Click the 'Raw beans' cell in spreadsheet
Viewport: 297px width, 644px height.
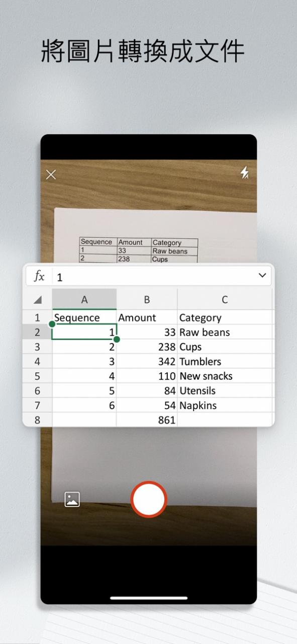(225, 332)
